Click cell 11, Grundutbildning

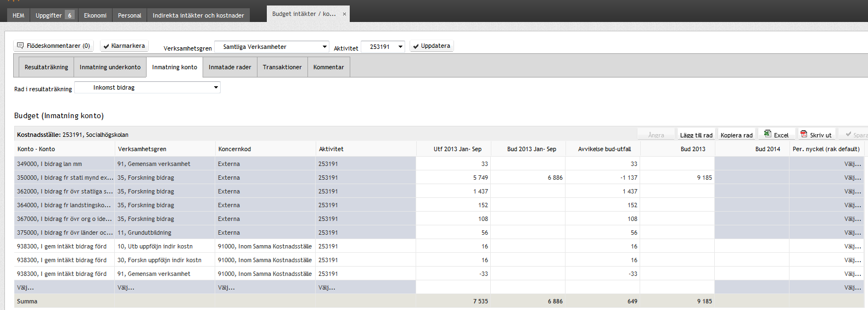165,232
